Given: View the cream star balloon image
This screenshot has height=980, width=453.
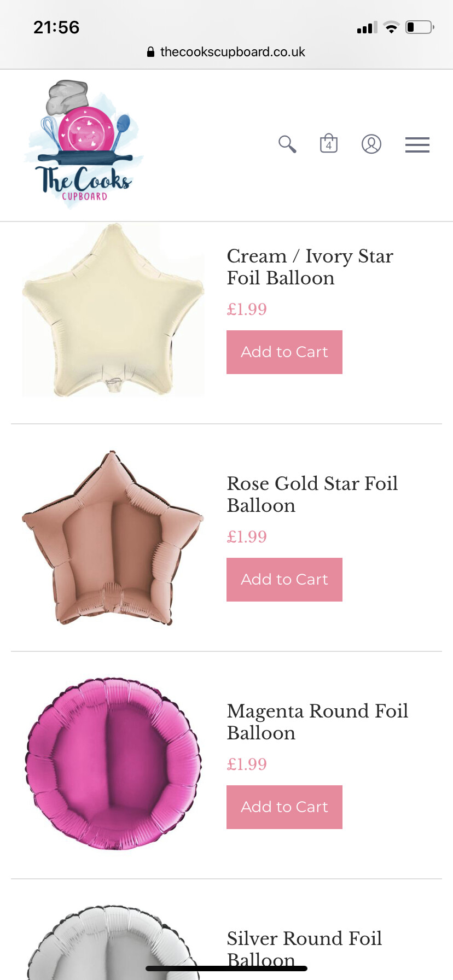Looking at the screenshot, I should click(x=113, y=311).
